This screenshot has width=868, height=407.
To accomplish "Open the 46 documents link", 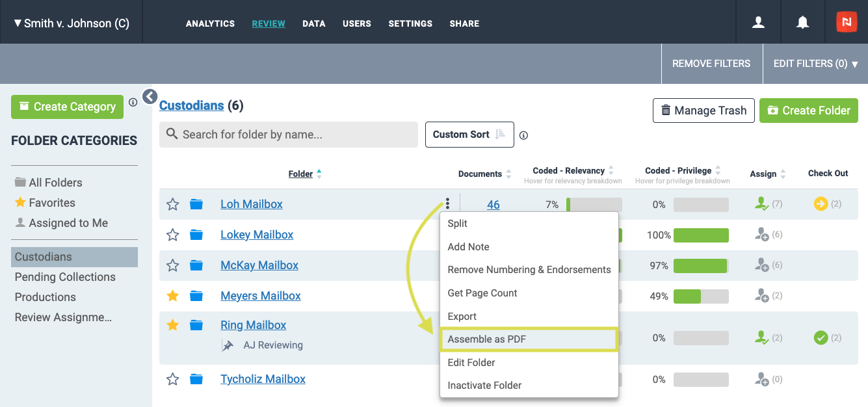I will pos(493,205).
